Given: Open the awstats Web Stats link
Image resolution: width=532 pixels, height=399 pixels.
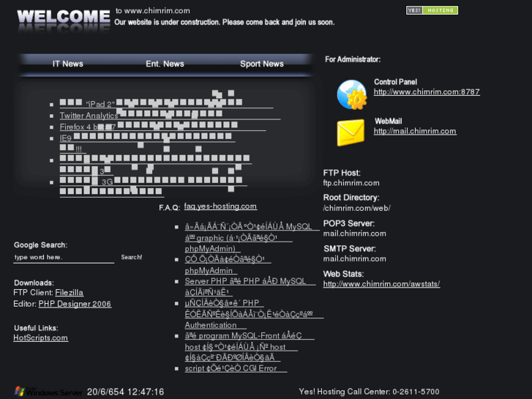Looking at the screenshot, I should (x=381, y=284).
